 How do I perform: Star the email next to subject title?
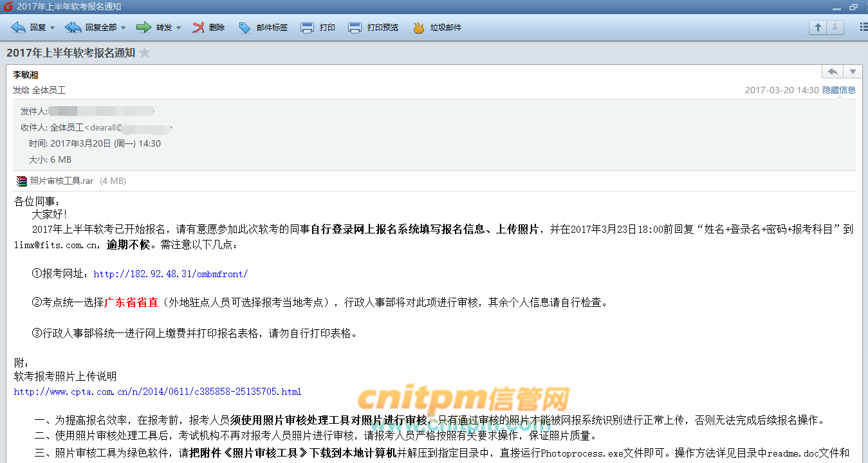[145, 53]
